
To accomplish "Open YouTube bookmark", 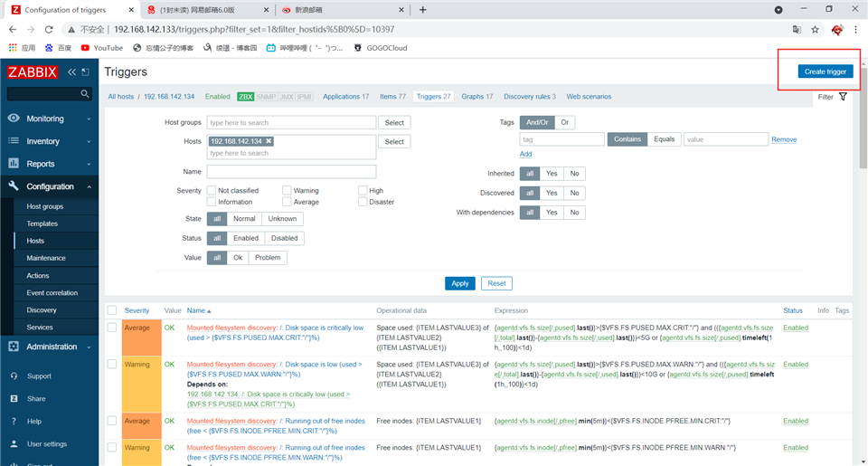I will pyautogui.click(x=102, y=48).
